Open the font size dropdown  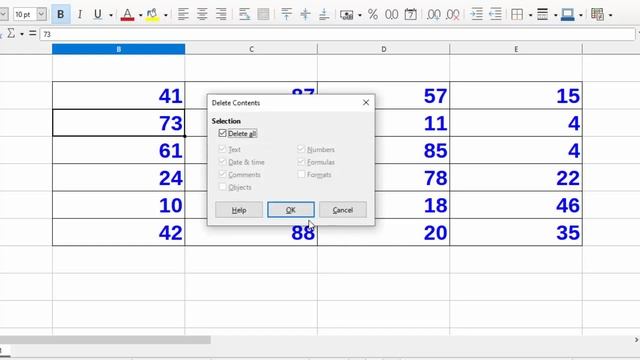(41, 14)
